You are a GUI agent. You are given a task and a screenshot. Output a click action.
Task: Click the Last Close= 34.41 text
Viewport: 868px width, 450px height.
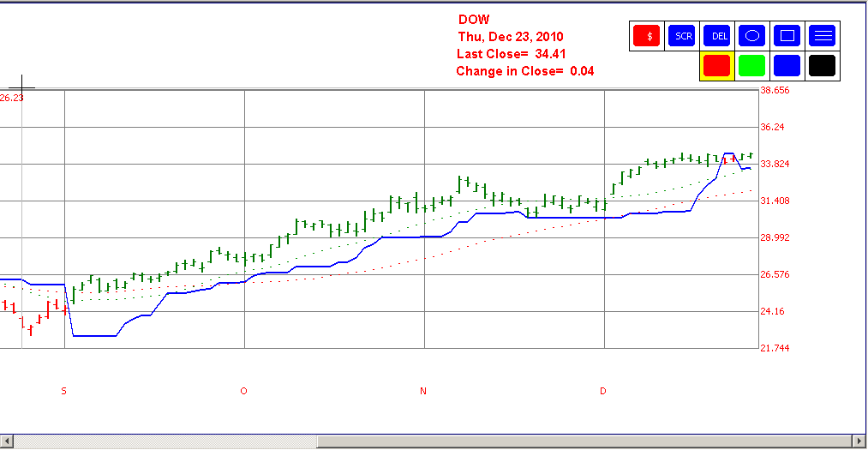(511, 54)
